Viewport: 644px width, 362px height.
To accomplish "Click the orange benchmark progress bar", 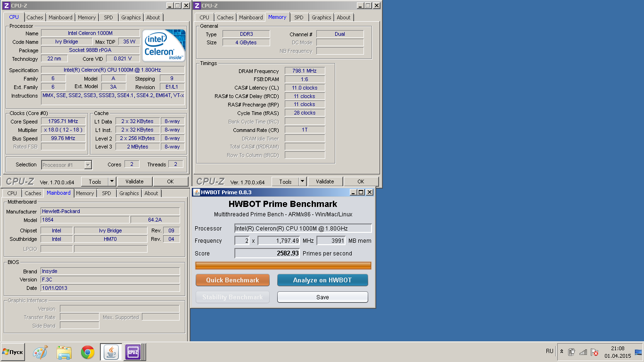I will tap(283, 265).
